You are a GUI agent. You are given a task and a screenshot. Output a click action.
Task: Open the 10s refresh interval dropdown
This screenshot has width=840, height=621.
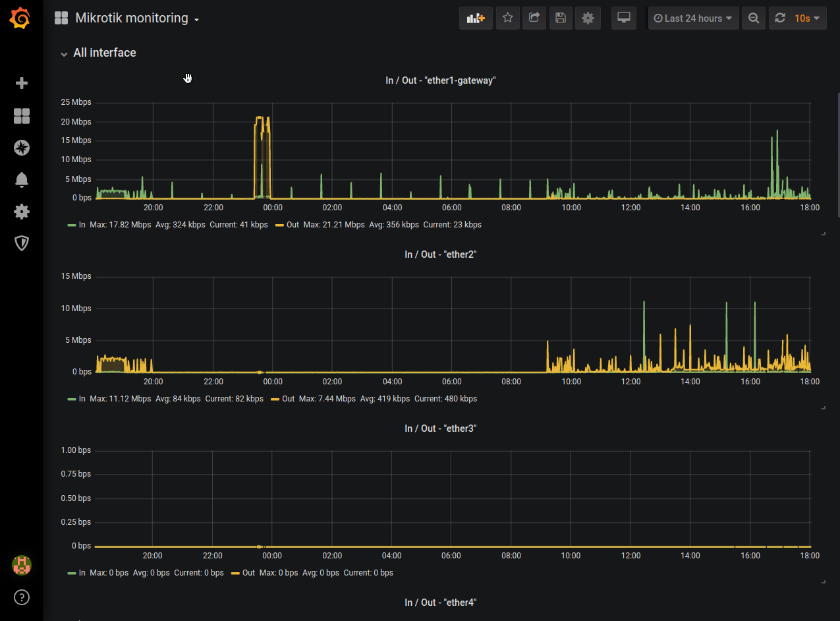click(x=808, y=18)
